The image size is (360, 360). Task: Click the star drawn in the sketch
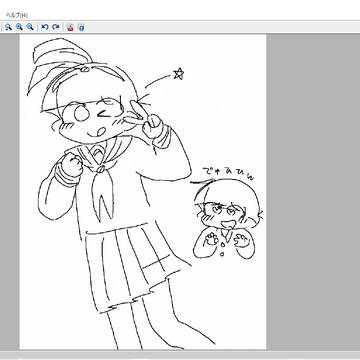tap(179, 74)
